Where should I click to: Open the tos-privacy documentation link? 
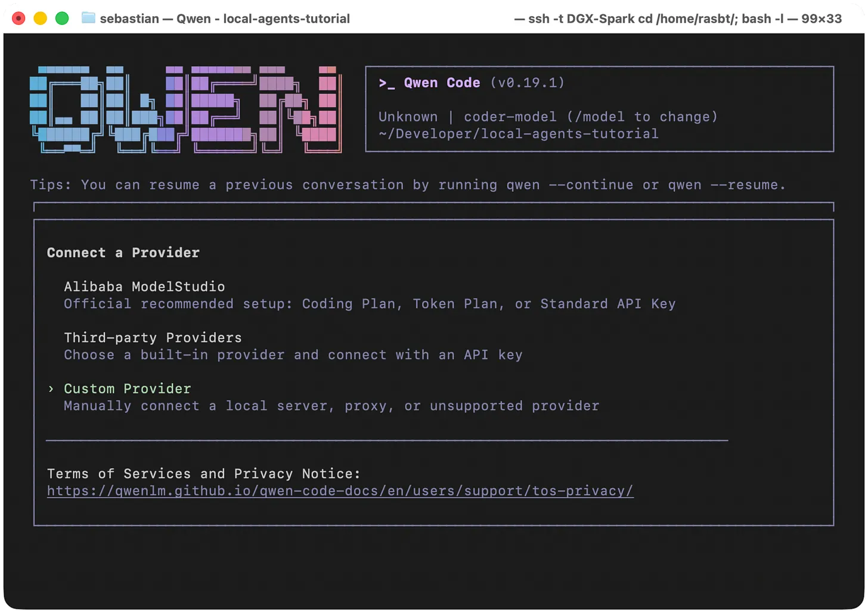click(x=340, y=491)
